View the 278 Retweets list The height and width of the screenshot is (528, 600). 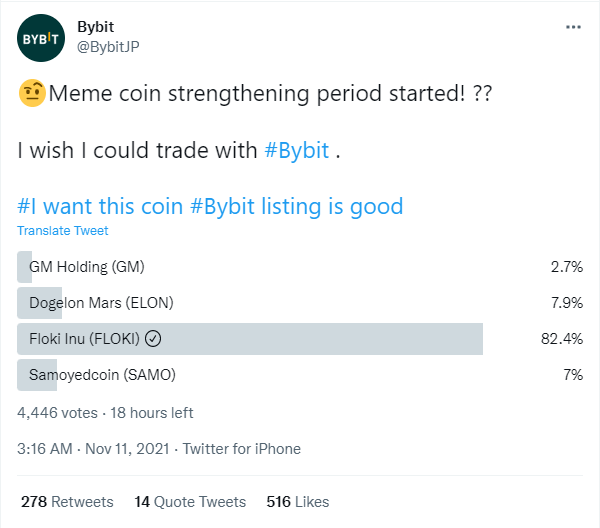67,502
